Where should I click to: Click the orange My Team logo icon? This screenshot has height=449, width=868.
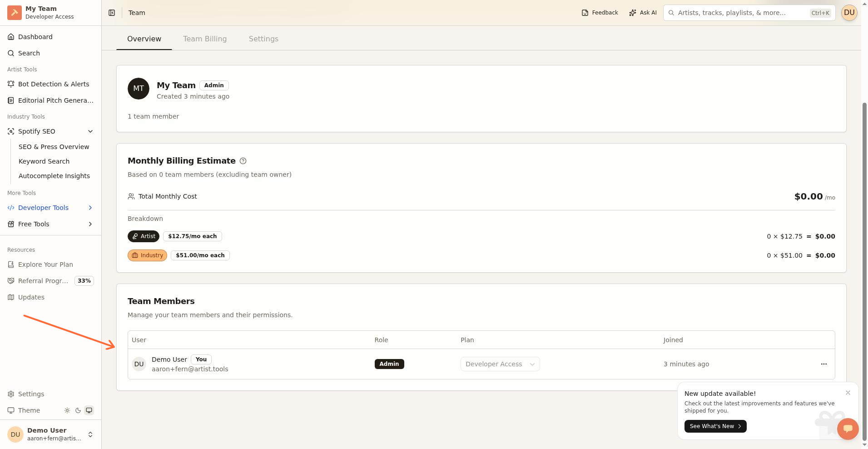15,13
